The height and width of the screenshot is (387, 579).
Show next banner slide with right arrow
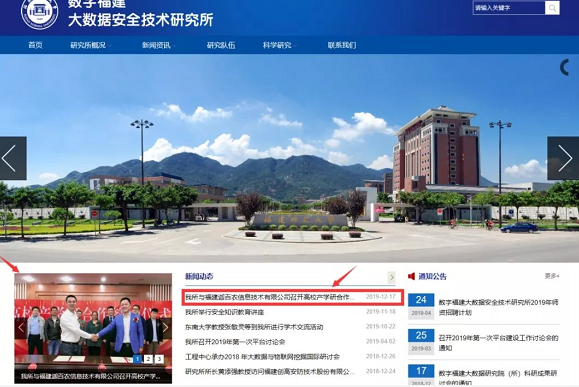click(563, 158)
